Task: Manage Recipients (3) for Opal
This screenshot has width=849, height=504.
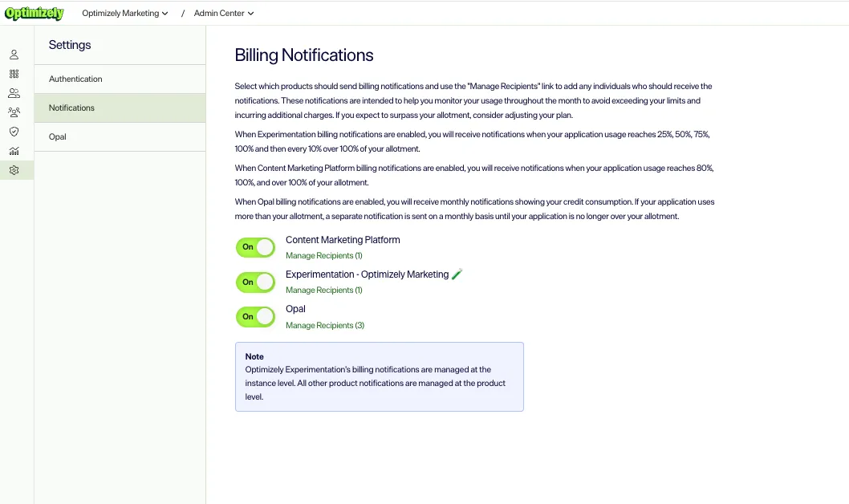Action: tap(325, 325)
